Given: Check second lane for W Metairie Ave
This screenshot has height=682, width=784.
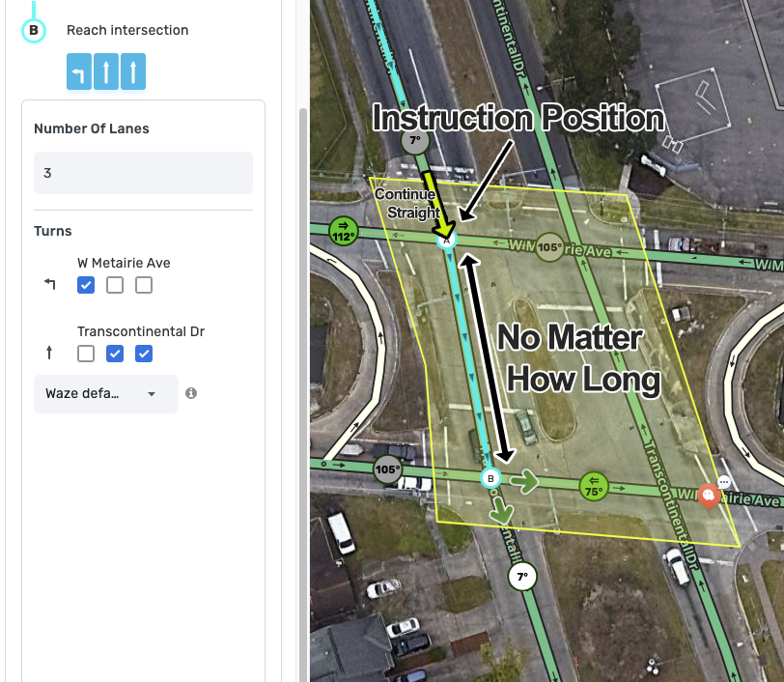Looking at the screenshot, I should (115, 285).
